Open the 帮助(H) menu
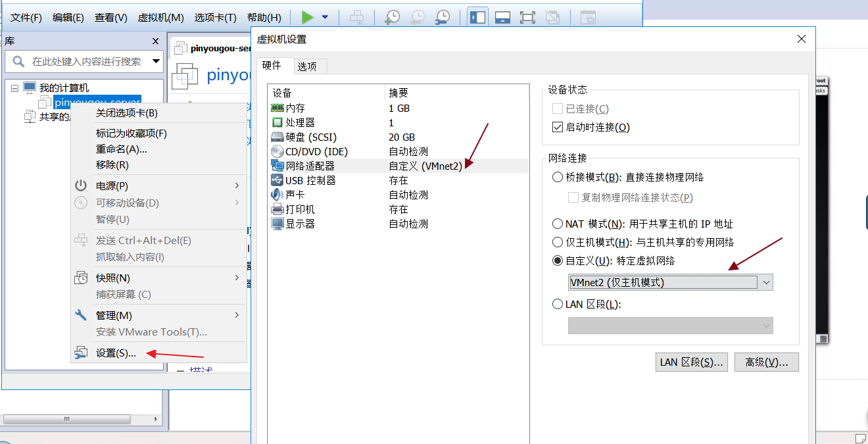868x444 pixels. (x=264, y=18)
